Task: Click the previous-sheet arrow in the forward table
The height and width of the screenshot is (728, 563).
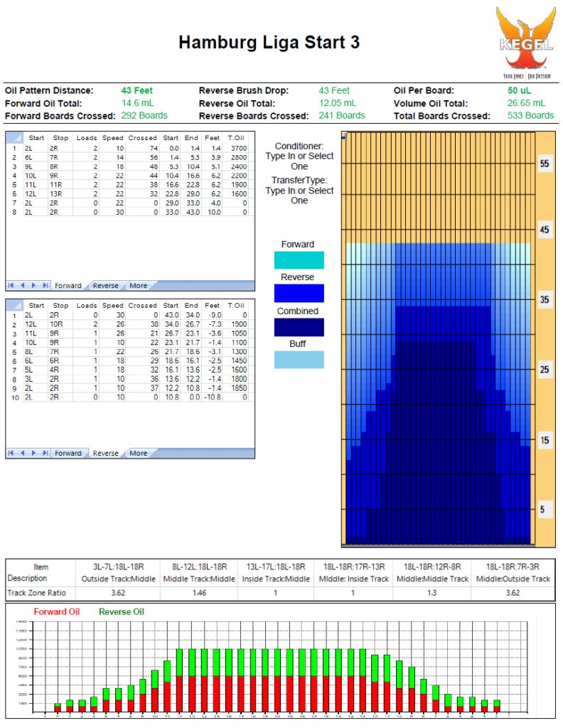Action: (x=23, y=285)
